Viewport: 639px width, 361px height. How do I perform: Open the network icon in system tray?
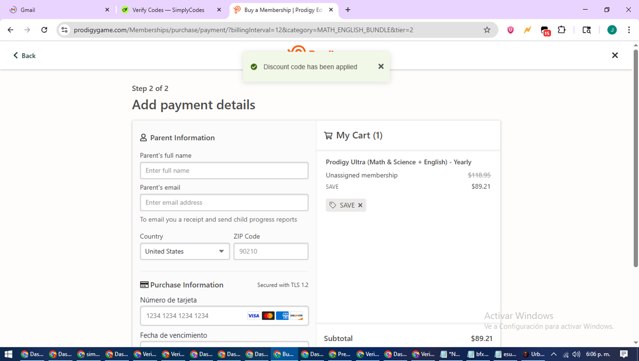coord(566,354)
